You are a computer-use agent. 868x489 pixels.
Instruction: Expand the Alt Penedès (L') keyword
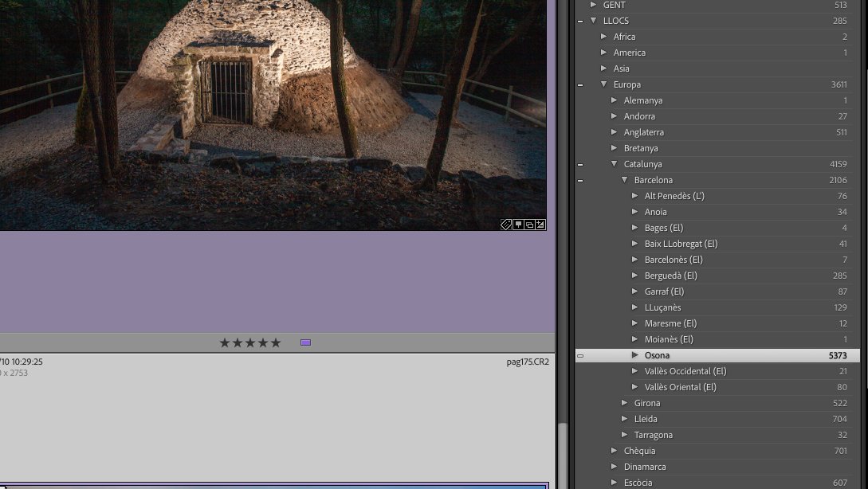point(635,196)
